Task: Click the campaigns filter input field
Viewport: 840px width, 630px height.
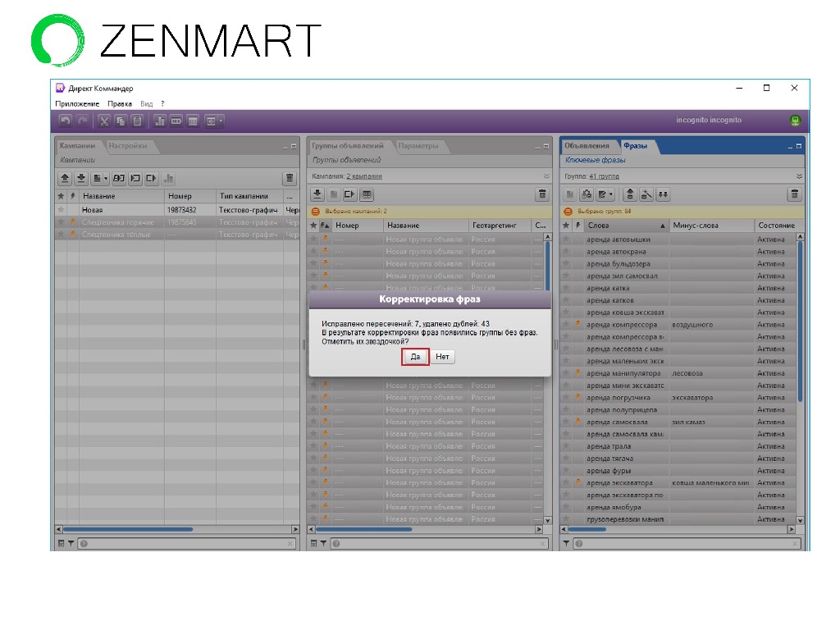Action: (x=188, y=544)
